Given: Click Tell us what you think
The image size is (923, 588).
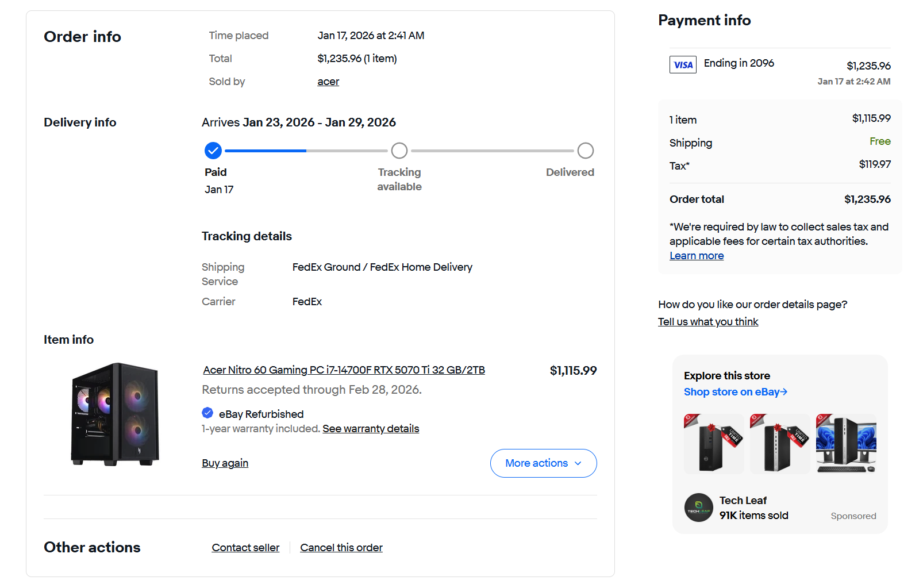Looking at the screenshot, I should [708, 322].
